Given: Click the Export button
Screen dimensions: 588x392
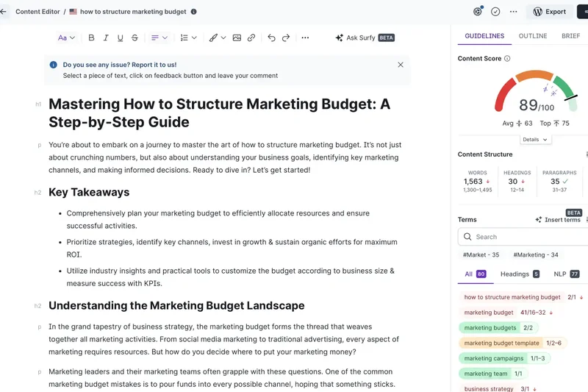Looking at the screenshot, I should (x=550, y=12).
